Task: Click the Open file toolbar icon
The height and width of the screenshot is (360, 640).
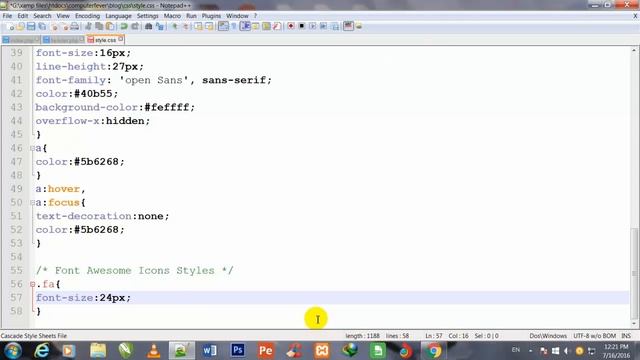Action: [20, 27]
